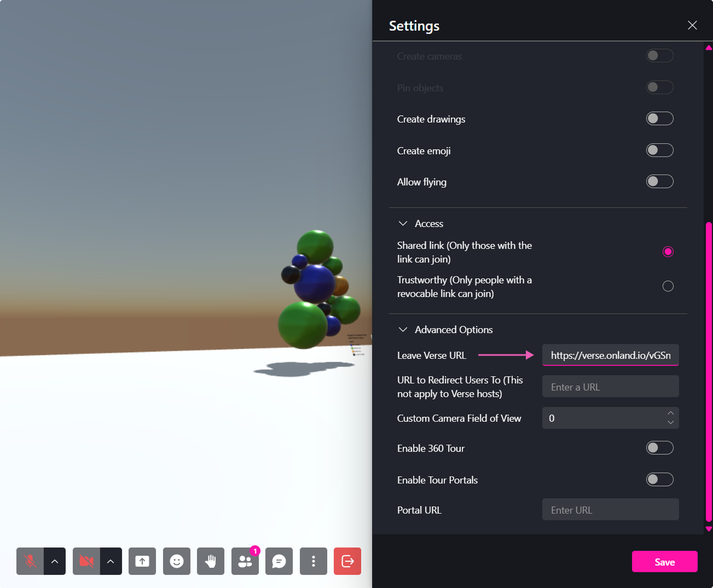Enable the Allow flying toggle
This screenshot has height=588, width=713.
(x=659, y=181)
